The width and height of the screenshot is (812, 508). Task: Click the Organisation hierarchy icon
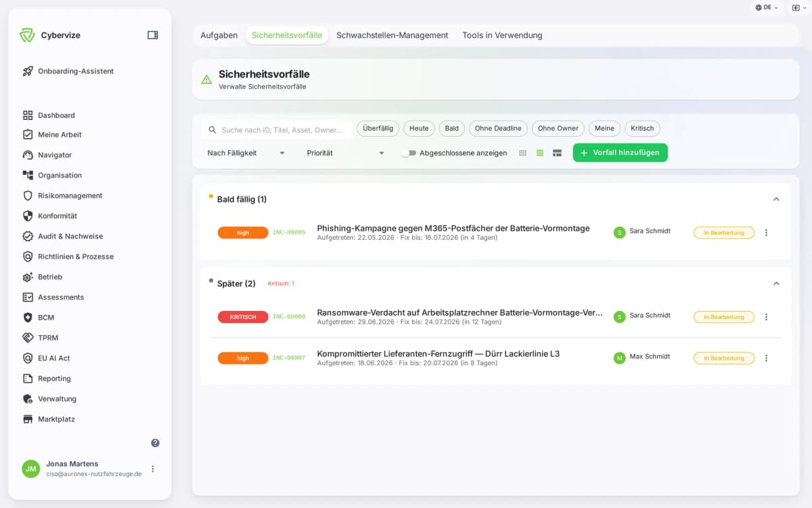[28, 175]
